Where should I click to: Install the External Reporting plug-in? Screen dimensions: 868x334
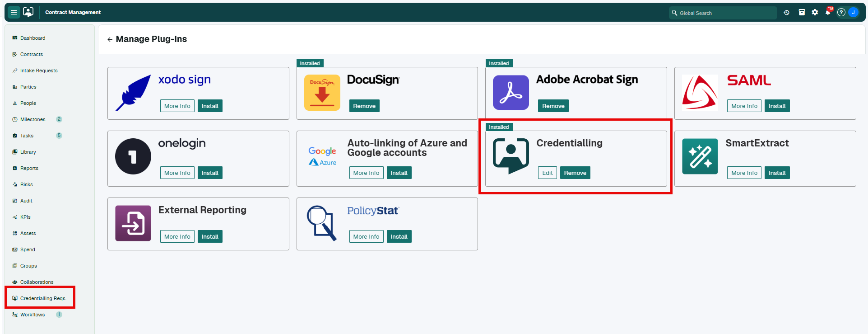pyautogui.click(x=210, y=236)
